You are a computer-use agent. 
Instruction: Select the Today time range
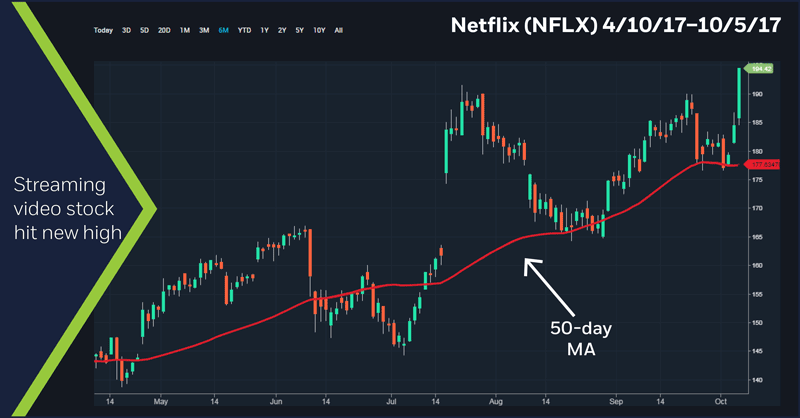click(103, 31)
